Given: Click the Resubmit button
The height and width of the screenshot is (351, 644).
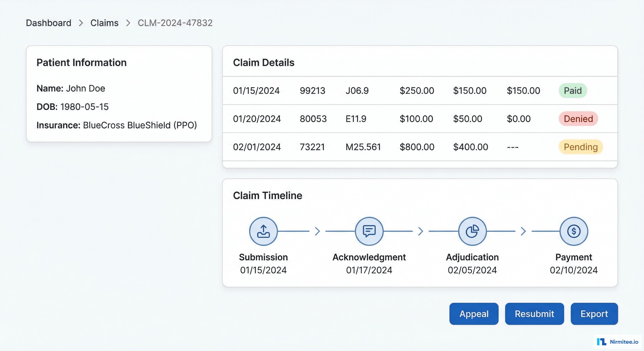Looking at the screenshot, I should click(534, 314).
